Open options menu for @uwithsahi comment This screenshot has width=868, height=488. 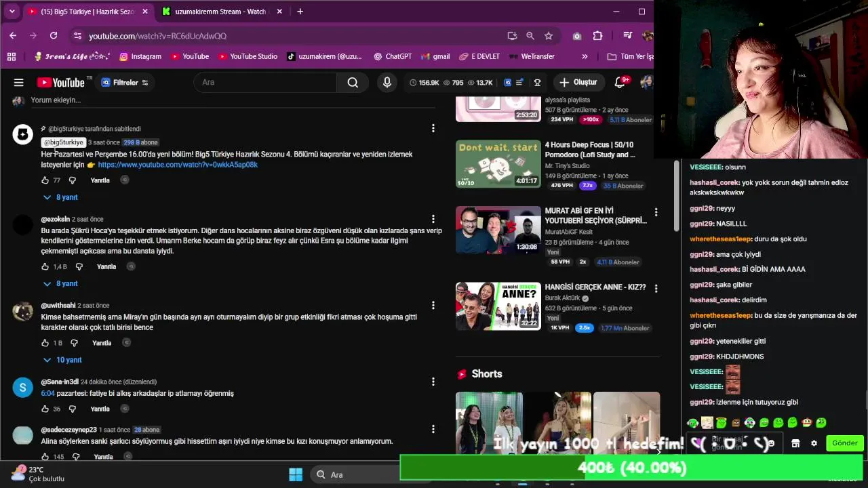coord(433,305)
